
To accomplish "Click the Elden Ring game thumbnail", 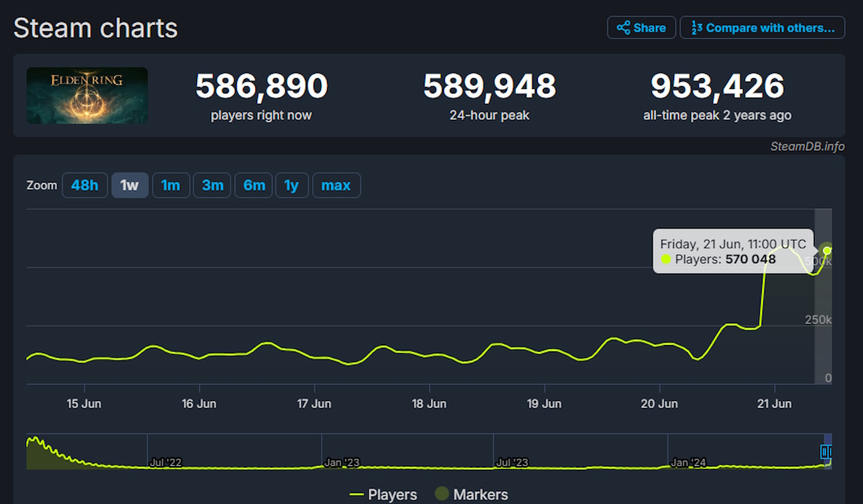I will click(87, 96).
